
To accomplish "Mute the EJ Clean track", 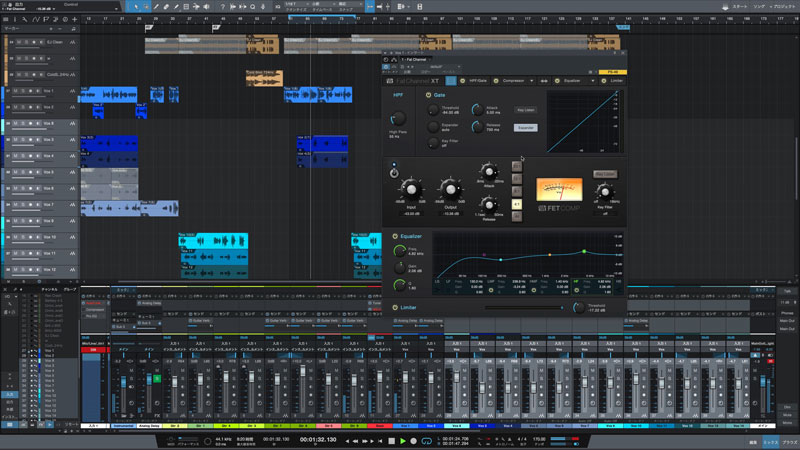I will (x=18, y=42).
